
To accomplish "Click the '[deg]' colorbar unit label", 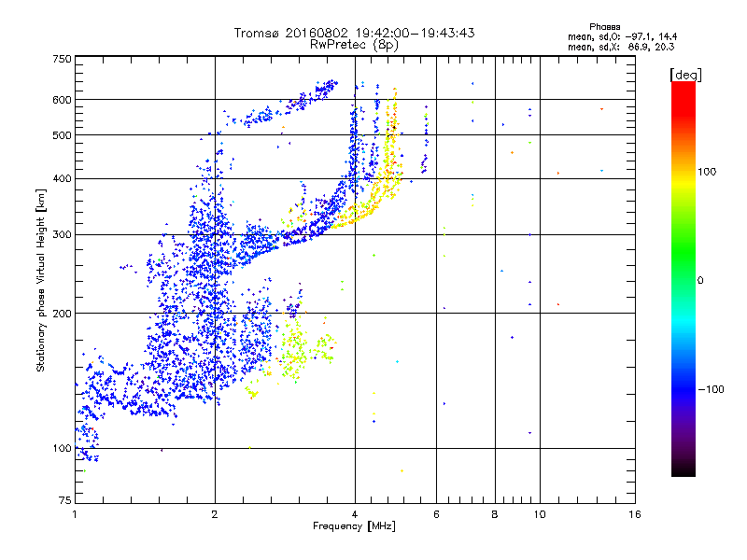I will (685, 75).
